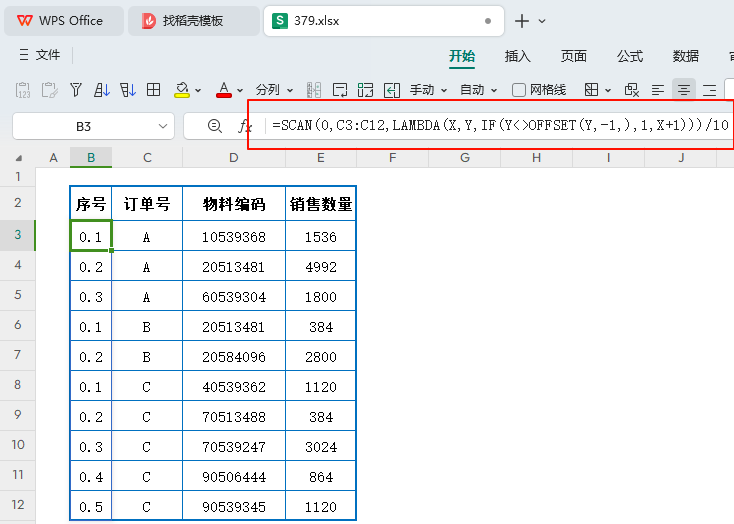
Task: Align text left
Action: pos(658,89)
